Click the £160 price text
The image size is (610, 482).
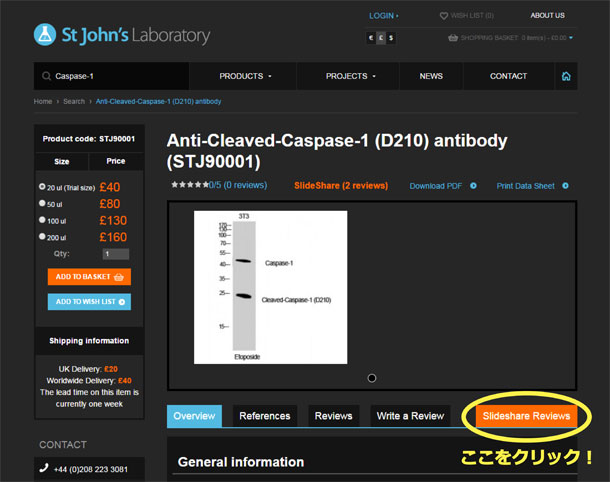click(113, 237)
